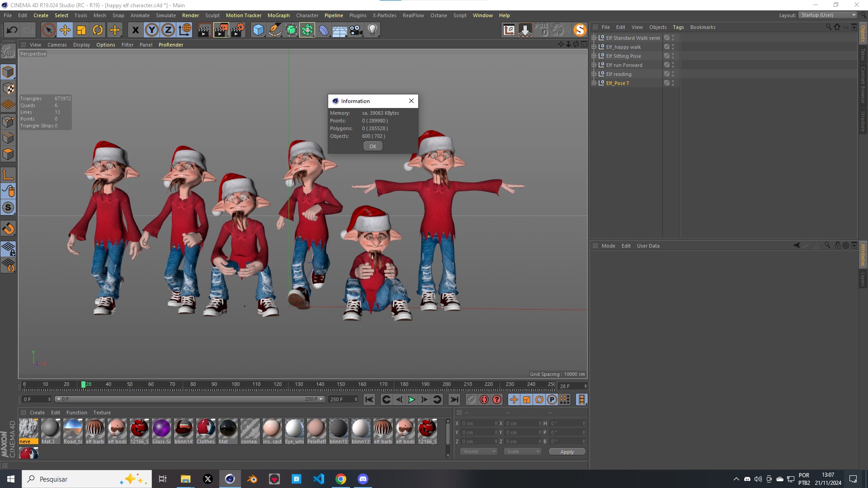Click the Windows search box Pesquisar
868x488 pixels.
(x=86, y=479)
